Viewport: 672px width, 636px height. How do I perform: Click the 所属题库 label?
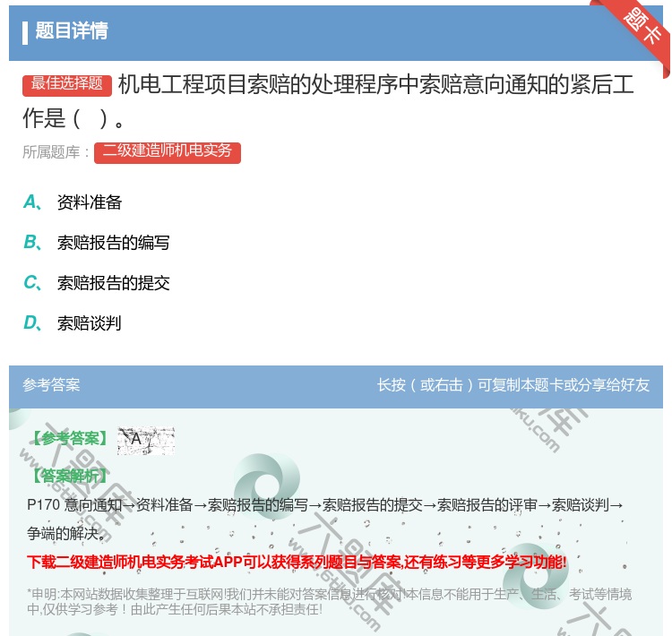tap(56, 152)
